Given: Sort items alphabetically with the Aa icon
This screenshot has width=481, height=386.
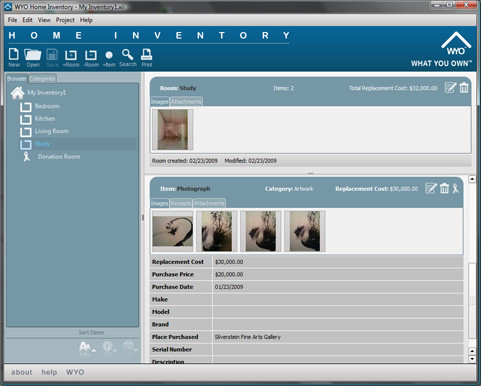Looking at the screenshot, I should point(87,347).
